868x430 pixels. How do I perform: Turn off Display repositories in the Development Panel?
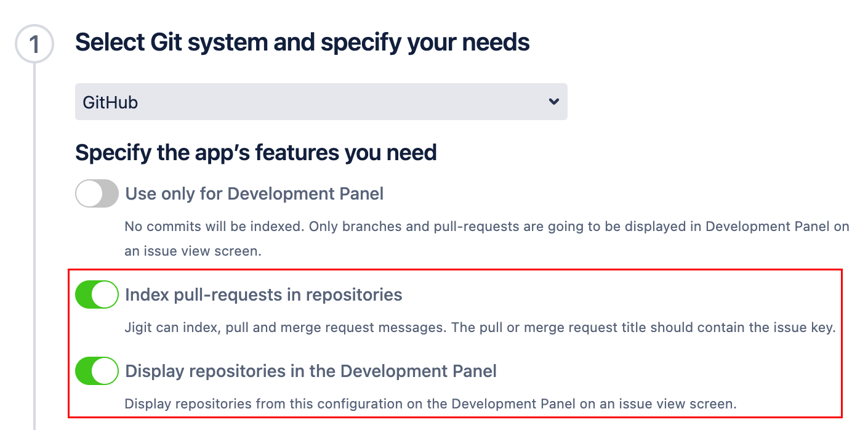97,371
